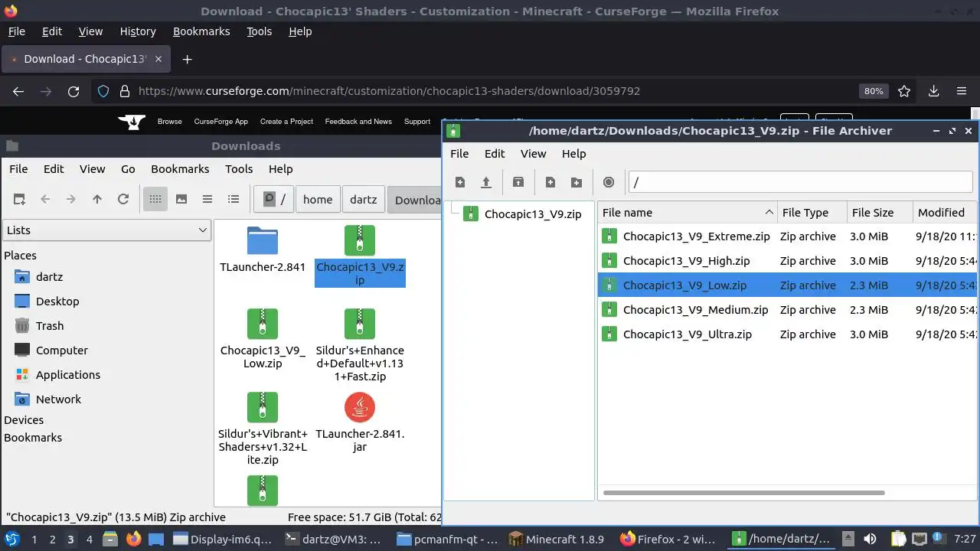Click New tab icon in Downloads file manager
This screenshot has width=980, height=551.
coord(19,199)
